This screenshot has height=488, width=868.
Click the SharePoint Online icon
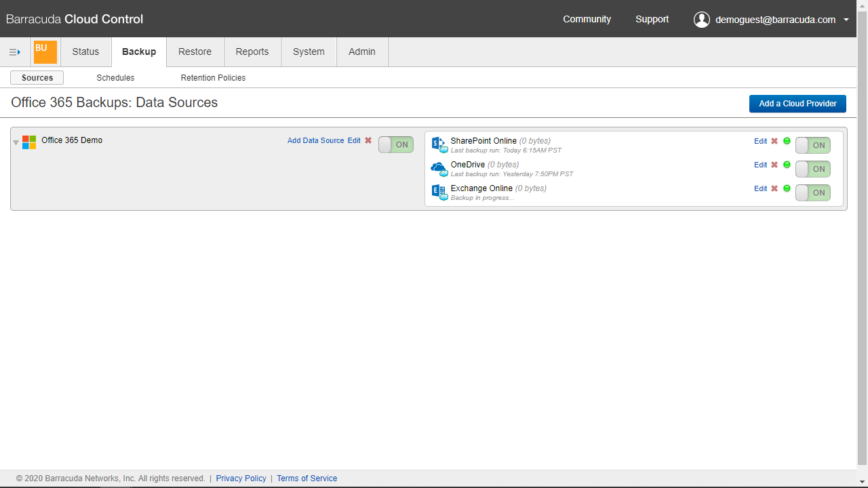pos(439,144)
